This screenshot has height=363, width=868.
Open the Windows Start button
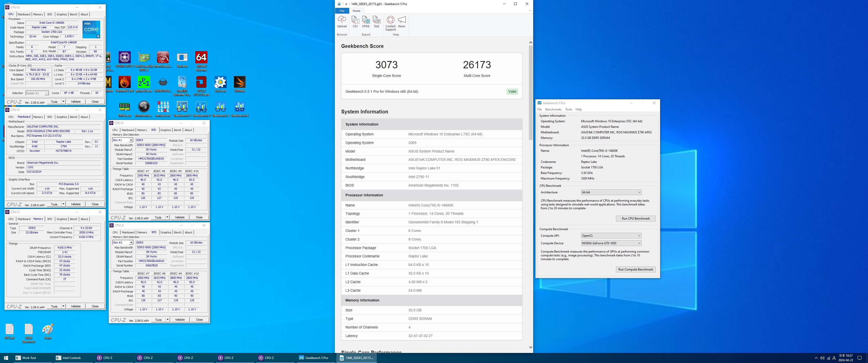(x=6, y=358)
